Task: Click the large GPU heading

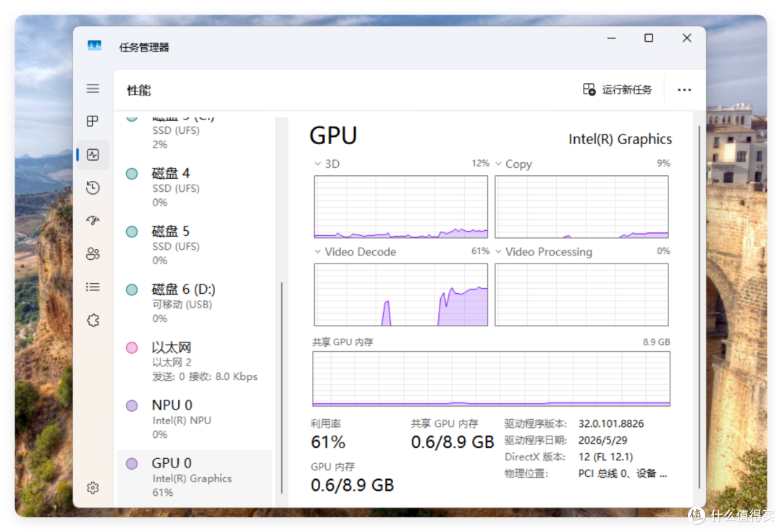Action: [333, 135]
